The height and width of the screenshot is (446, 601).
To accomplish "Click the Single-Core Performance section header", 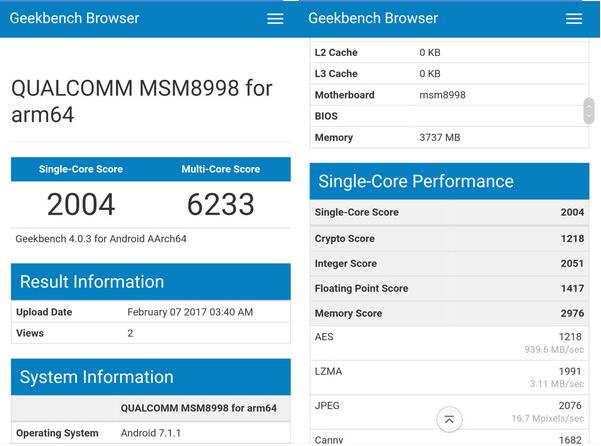I will [x=449, y=181].
